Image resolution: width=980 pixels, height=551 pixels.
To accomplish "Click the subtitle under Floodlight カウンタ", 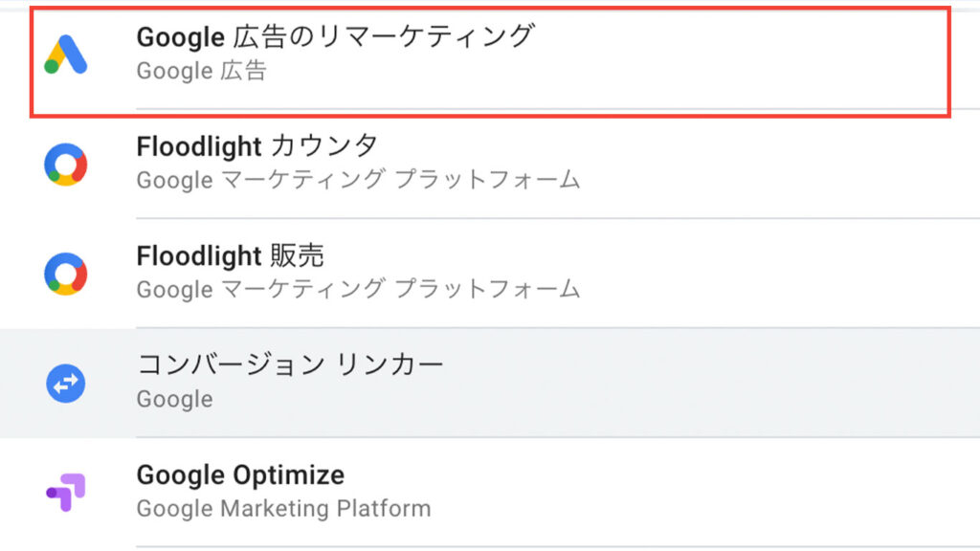I will tap(358, 180).
